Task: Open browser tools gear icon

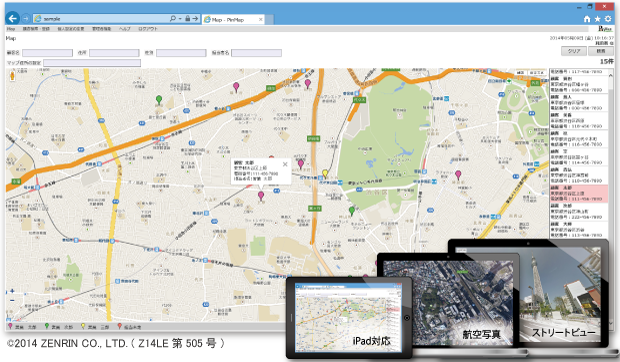Action: [608, 19]
